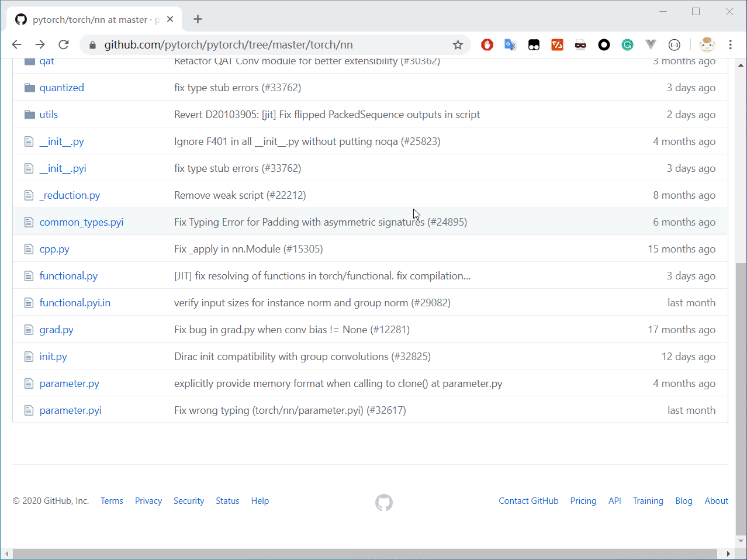Open the parameter.pyi file
This screenshot has width=747, height=560.
tap(70, 410)
